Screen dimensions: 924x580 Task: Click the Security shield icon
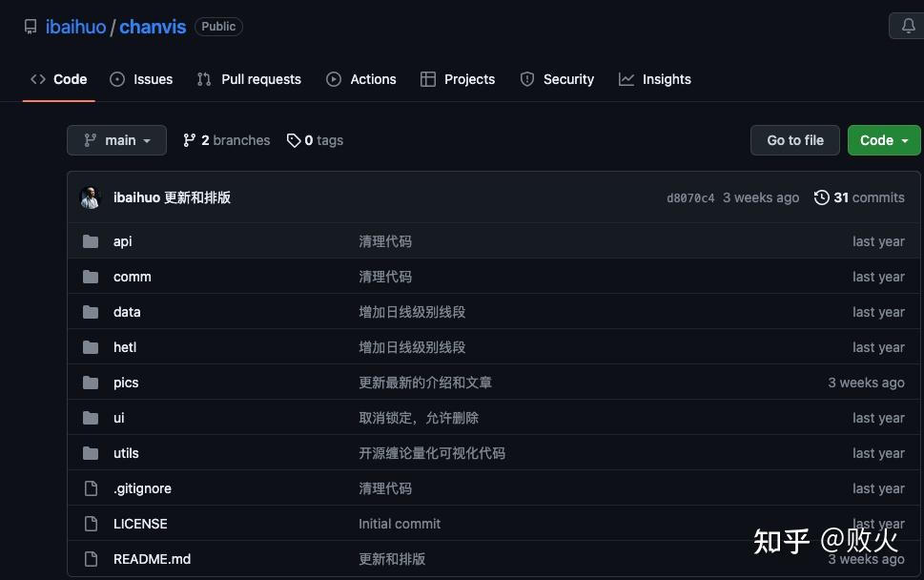point(527,79)
